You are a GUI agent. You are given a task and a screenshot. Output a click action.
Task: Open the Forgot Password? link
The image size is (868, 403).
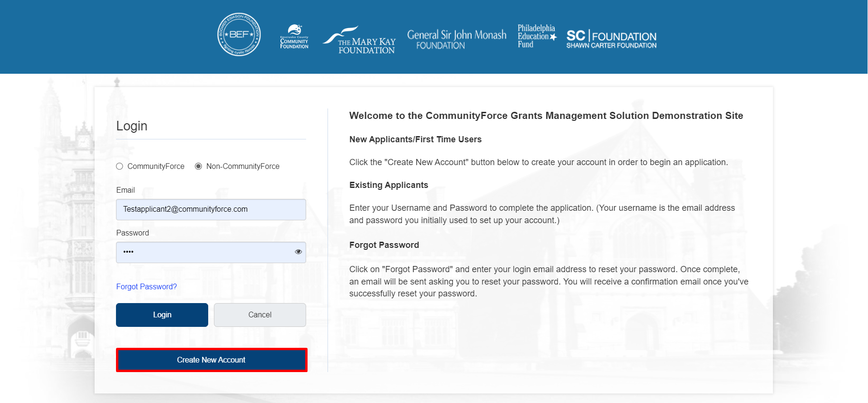(146, 286)
